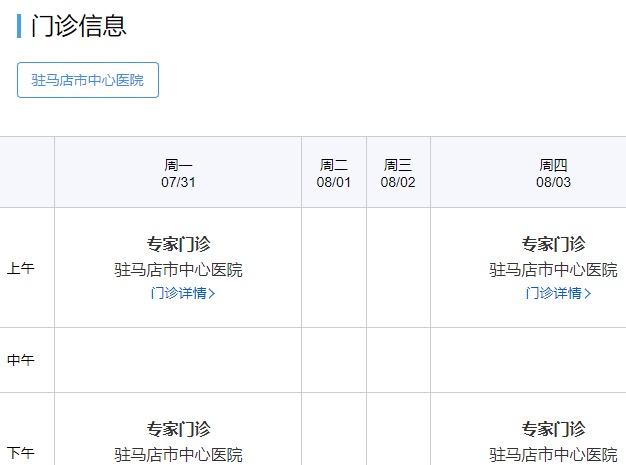Image resolution: width=626 pixels, height=465 pixels.
Task: Select the 周一 07/31 column header
Action: pos(178,173)
